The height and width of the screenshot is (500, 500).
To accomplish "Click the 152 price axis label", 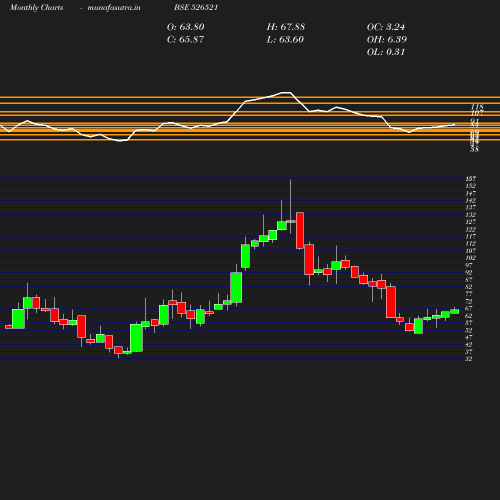I will click(x=470, y=186).
